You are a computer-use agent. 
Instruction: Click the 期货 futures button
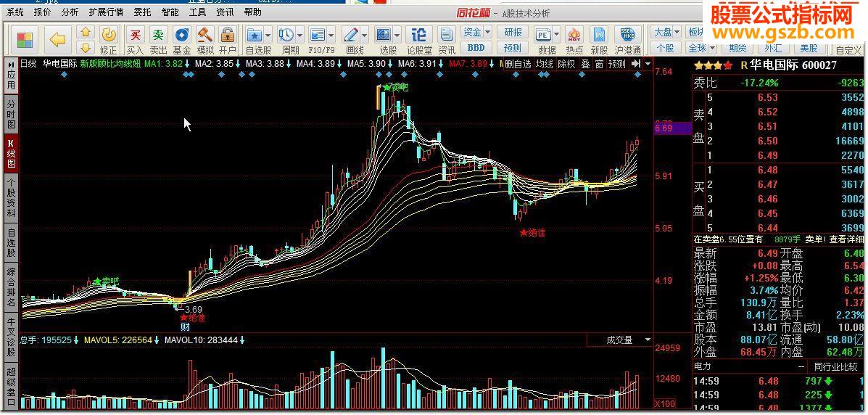coord(737,48)
